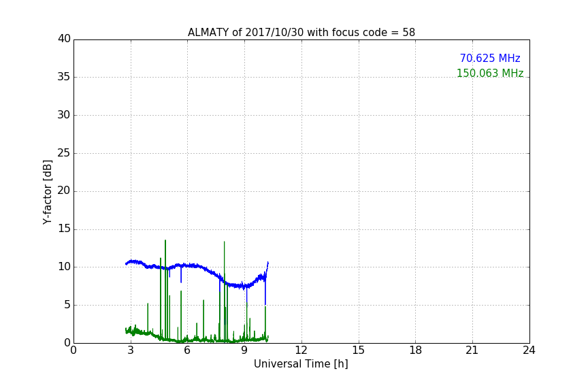The height and width of the screenshot is (392, 588).
Task: Click the y-axis tick label '20'
Action: [64, 191]
